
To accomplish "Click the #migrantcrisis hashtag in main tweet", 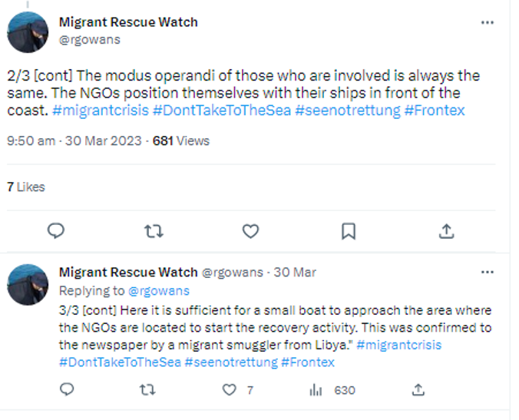I will click(101, 111).
